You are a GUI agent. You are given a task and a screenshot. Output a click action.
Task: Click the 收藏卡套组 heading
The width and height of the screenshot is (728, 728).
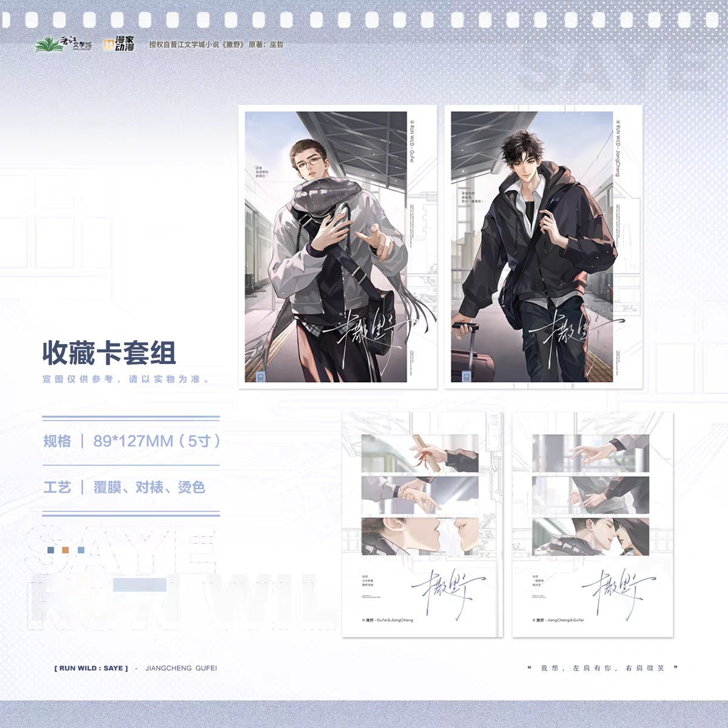(109, 353)
